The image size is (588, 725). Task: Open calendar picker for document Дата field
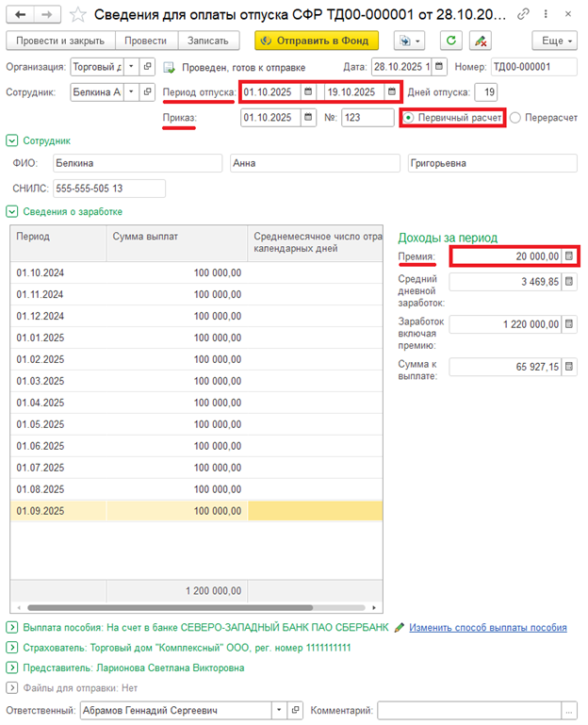[439, 67]
